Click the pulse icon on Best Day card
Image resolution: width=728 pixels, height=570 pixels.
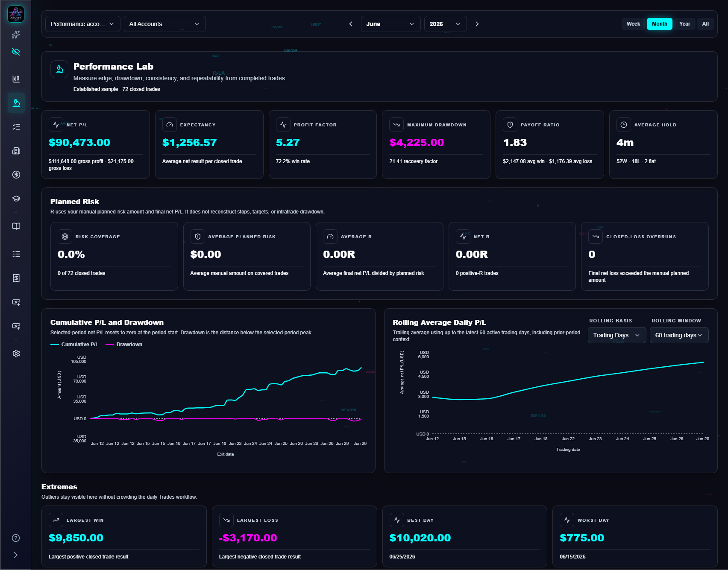tap(397, 520)
